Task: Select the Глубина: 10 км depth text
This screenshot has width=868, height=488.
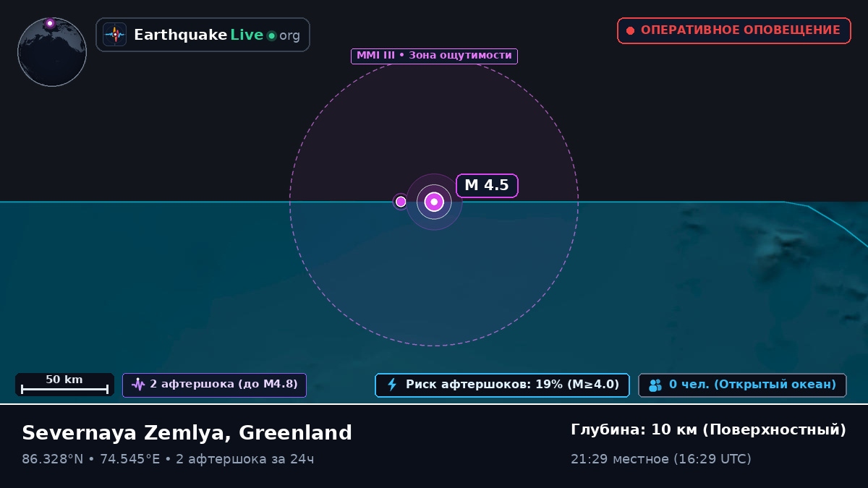Action: pos(708,430)
